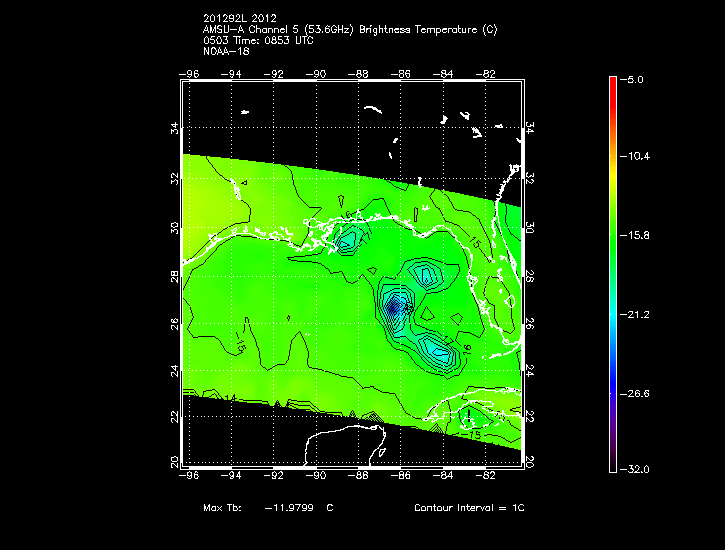725x550 pixels.
Task: Click the '-82' longitude label on top axis
Action: [485, 74]
